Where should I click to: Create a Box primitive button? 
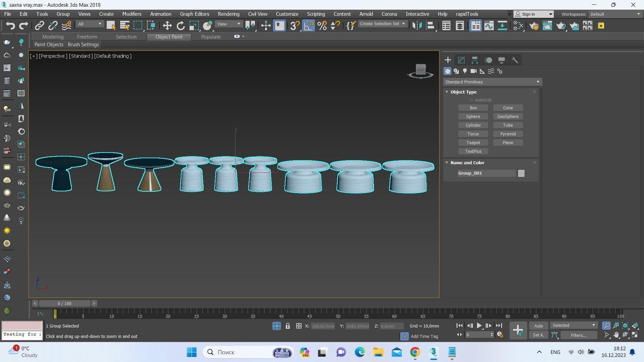[x=473, y=108]
